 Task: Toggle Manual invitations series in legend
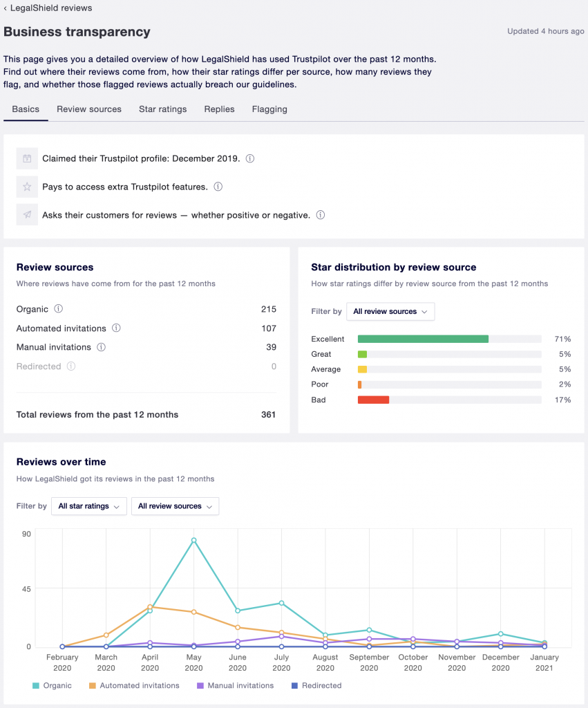click(236, 685)
